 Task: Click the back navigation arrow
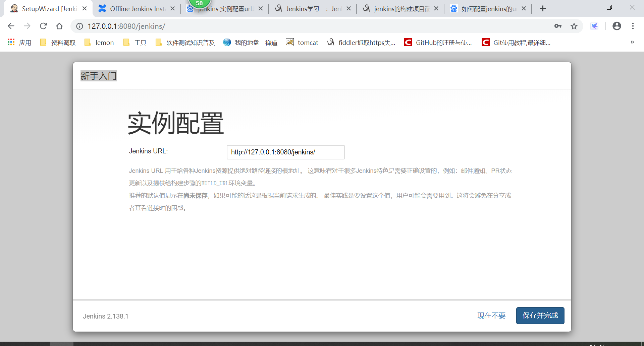point(11,26)
